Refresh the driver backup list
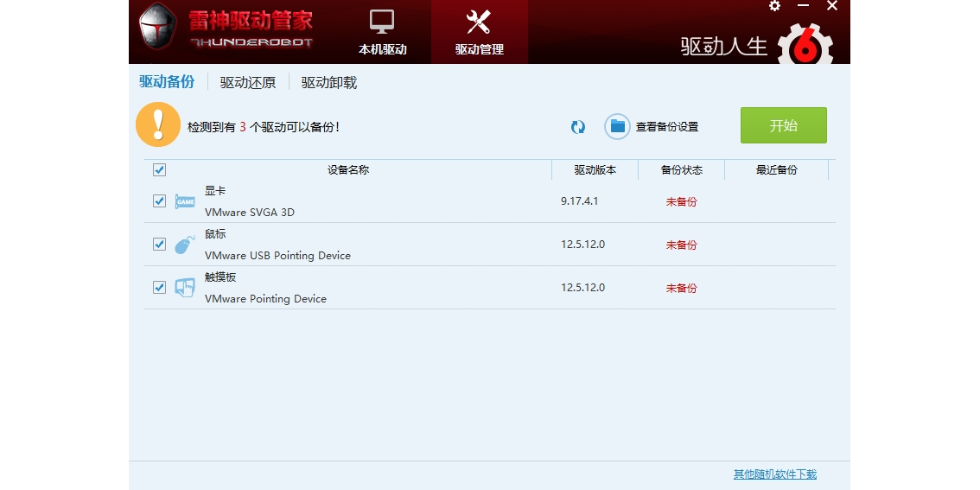 tap(578, 127)
